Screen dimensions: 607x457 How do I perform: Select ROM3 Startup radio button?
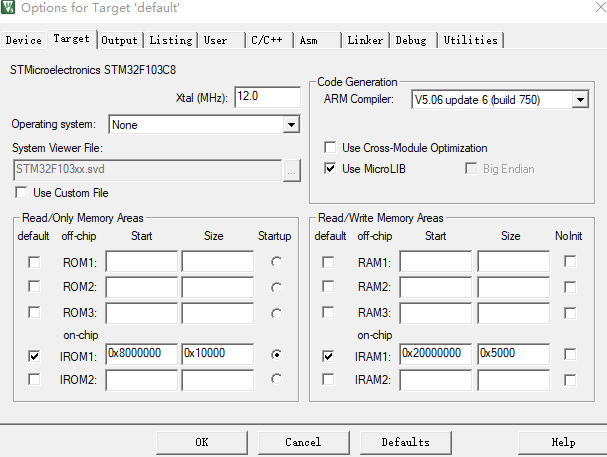(x=276, y=313)
